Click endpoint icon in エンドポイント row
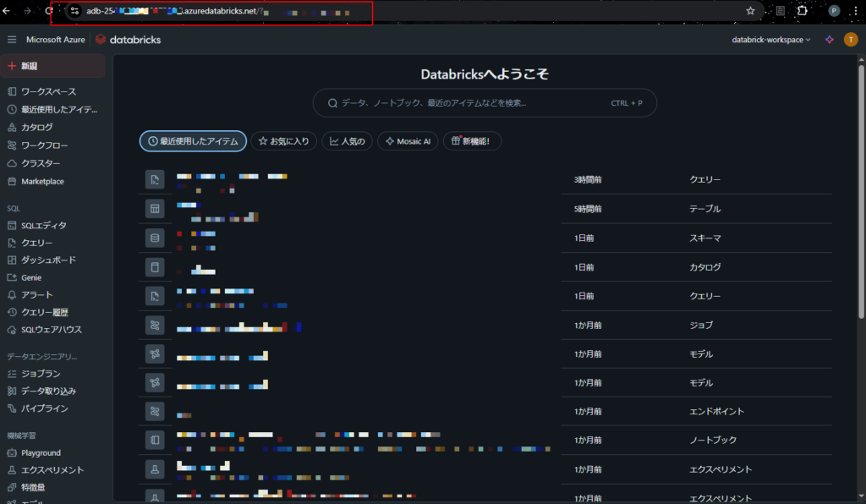The width and height of the screenshot is (866, 504). pos(155,411)
